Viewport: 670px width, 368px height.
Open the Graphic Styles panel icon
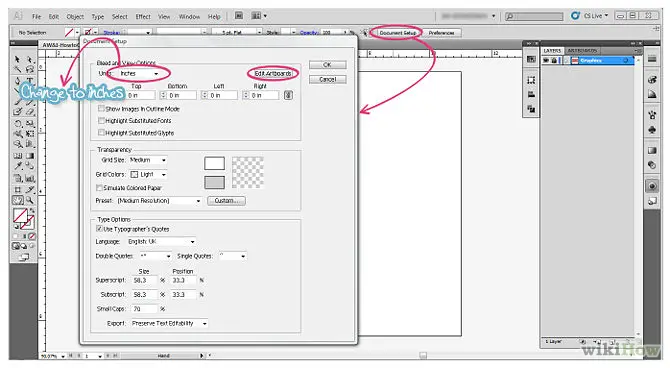(652, 201)
